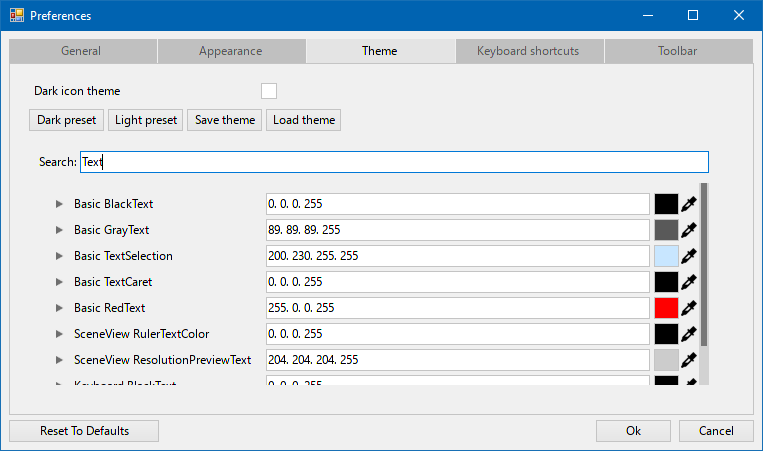Screen dimensions: 763x451
Task: Select eyedropper for SceneView RulerTextColor
Action: (x=689, y=334)
